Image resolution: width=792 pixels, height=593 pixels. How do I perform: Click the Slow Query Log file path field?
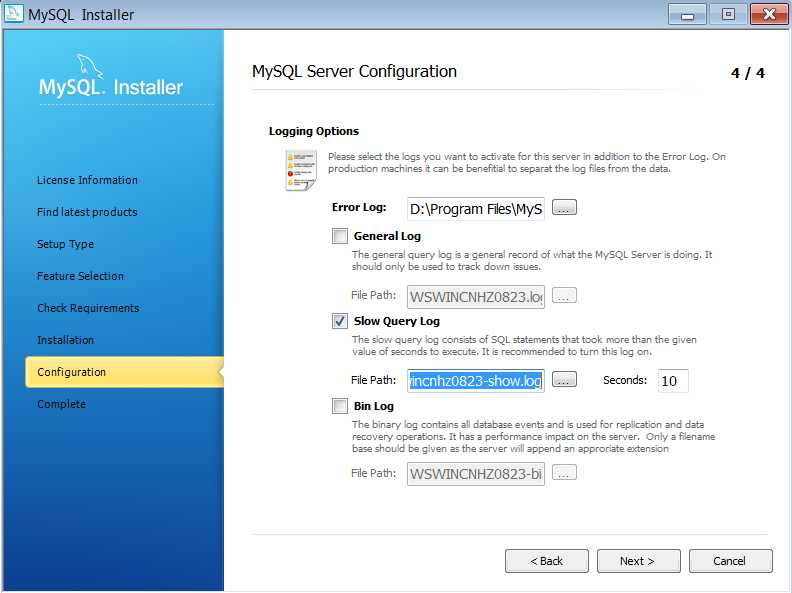click(476, 381)
